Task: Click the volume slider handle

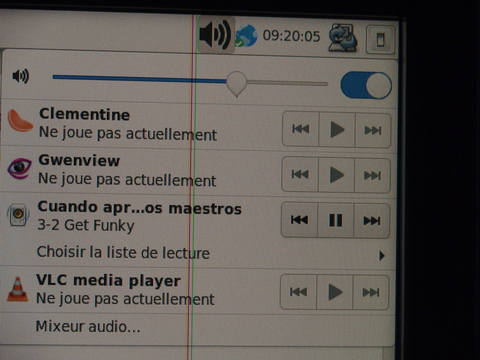Action: (236, 83)
